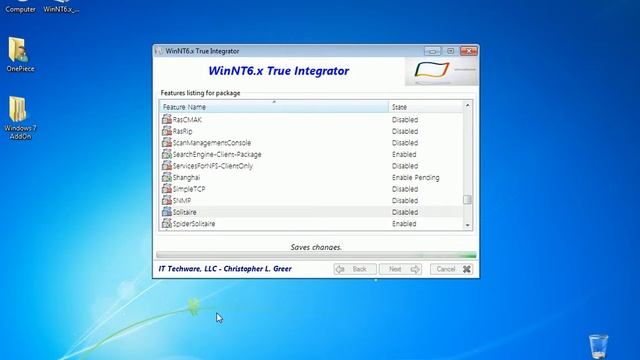
Task: Click the IT Techware, LLC credit text
Action: coord(225,269)
